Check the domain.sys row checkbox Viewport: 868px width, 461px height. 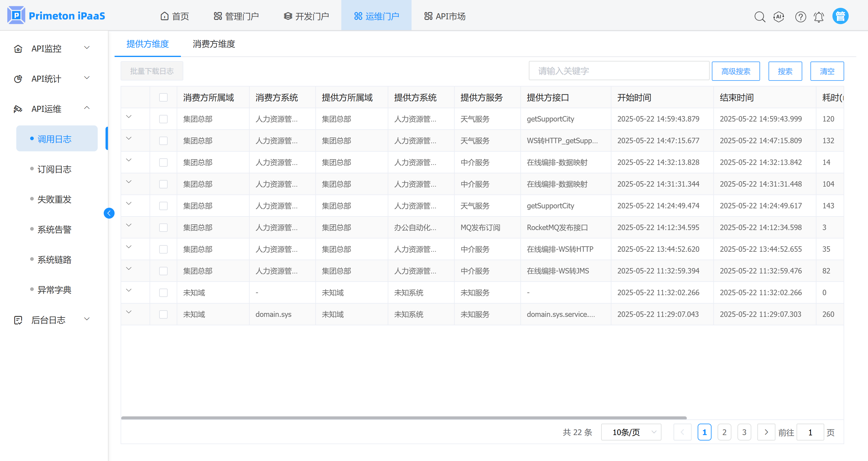click(163, 314)
